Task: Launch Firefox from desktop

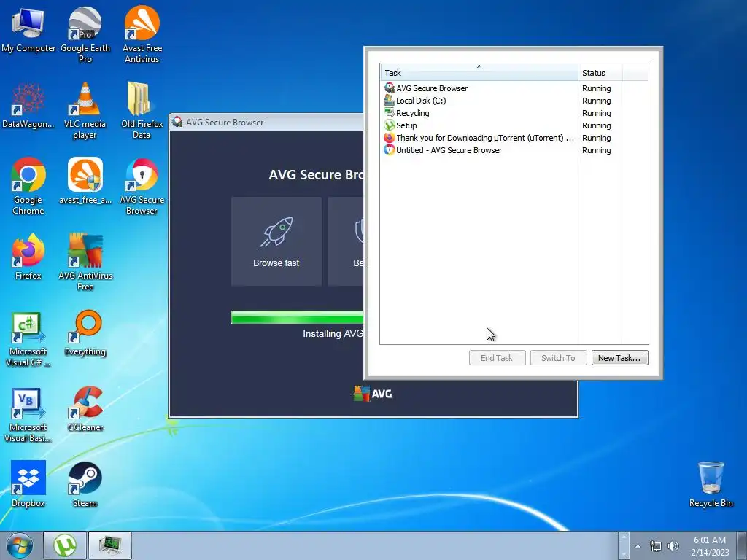Action: click(x=28, y=257)
